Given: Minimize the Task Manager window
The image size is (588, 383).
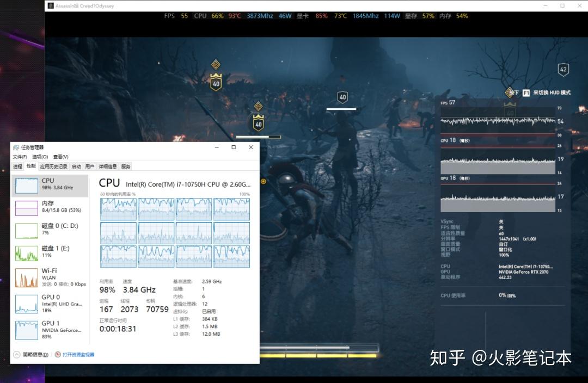Looking at the screenshot, I should (217, 147).
